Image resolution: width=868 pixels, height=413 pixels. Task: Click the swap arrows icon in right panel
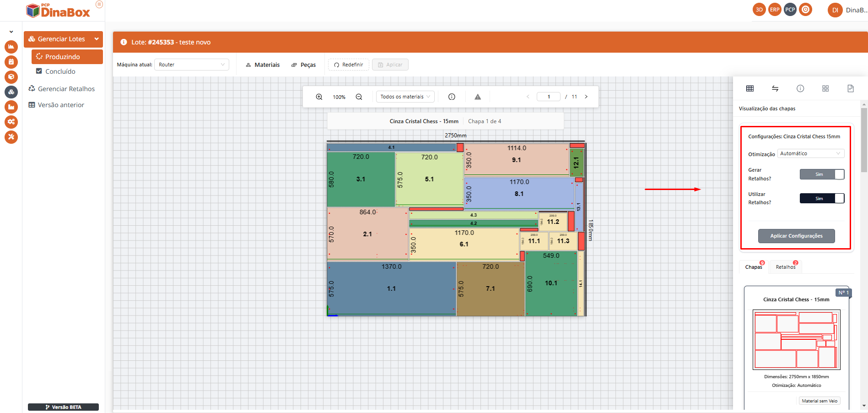[x=775, y=88]
